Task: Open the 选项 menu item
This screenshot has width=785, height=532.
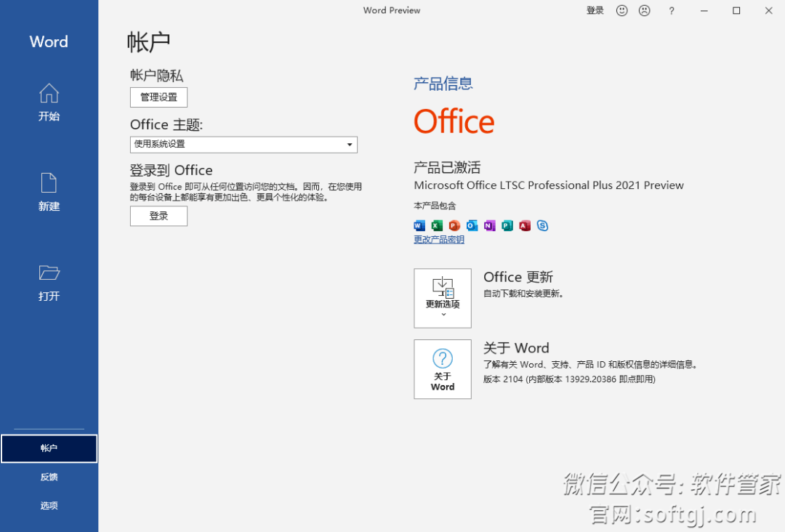Action: [49, 505]
